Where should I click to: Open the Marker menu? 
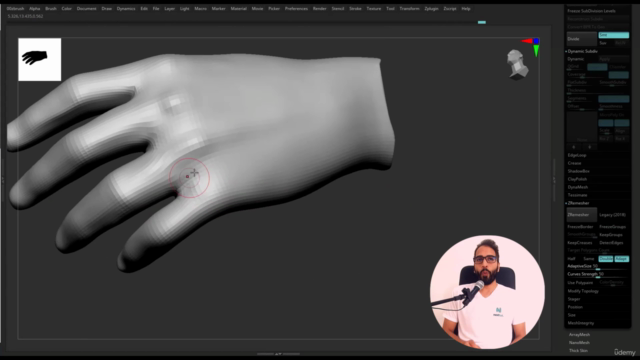coord(218,9)
